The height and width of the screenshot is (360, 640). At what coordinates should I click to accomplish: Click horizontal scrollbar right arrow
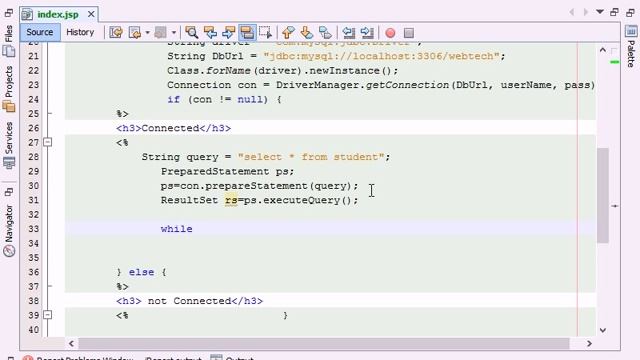pos(589,343)
